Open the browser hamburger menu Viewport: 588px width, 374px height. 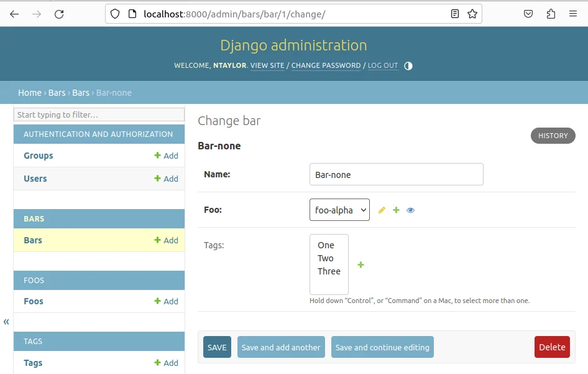pos(572,14)
